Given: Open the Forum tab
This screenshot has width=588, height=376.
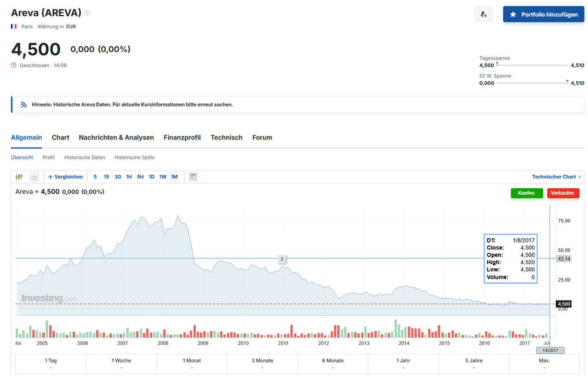Looking at the screenshot, I should [262, 137].
